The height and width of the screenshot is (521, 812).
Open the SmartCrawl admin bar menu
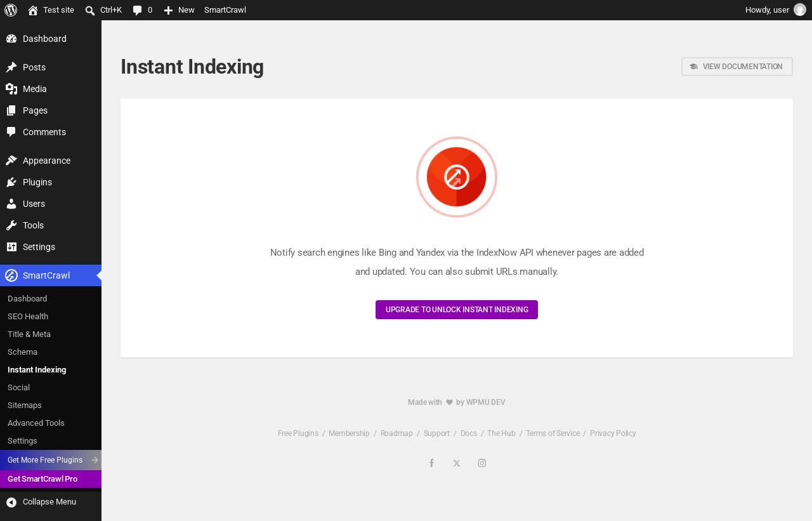point(225,10)
